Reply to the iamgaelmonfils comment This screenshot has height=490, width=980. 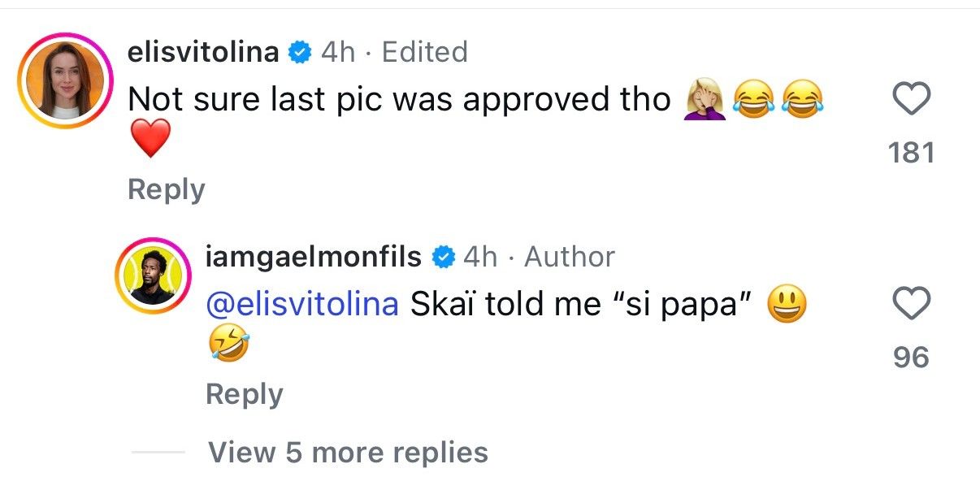point(244,394)
